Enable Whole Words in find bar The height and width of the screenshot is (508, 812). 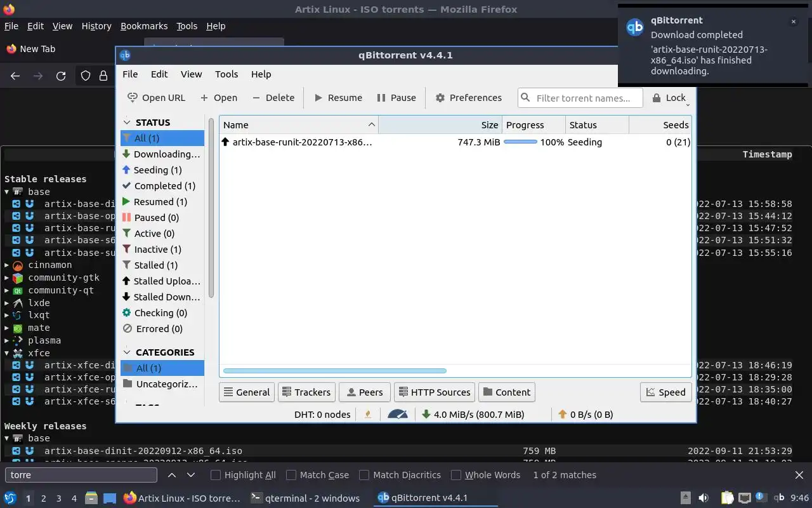point(456,475)
